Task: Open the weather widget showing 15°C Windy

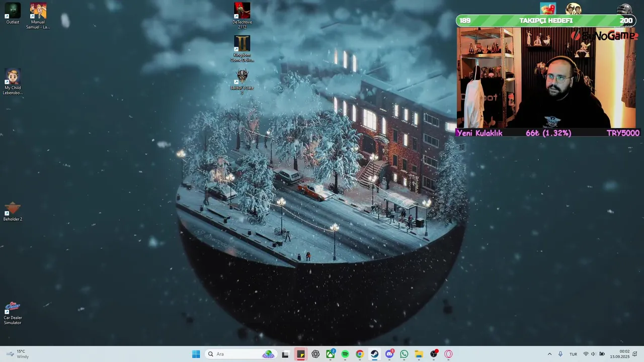Action: click(17, 354)
